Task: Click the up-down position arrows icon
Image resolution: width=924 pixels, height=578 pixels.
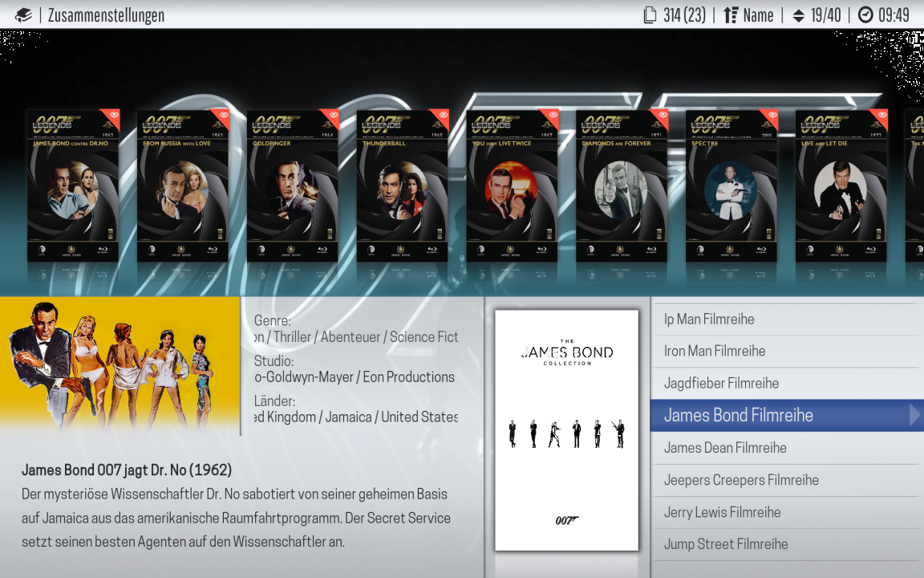Action: point(799,15)
